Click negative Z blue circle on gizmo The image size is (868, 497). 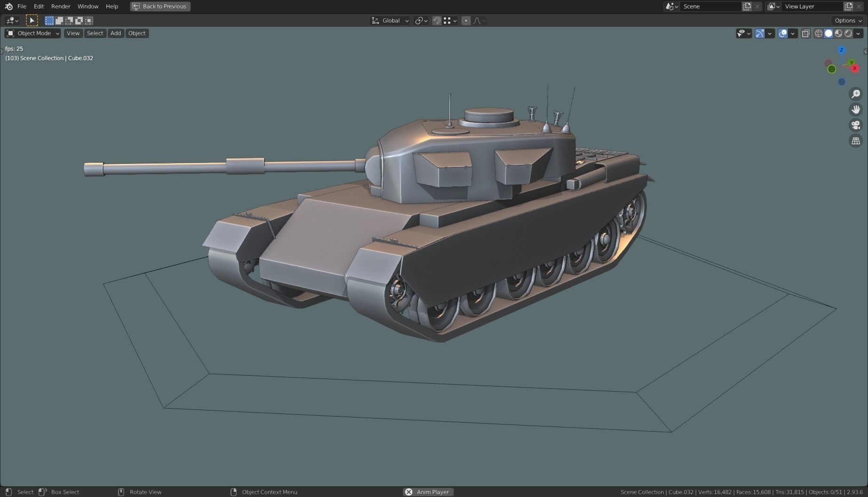pos(842,82)
